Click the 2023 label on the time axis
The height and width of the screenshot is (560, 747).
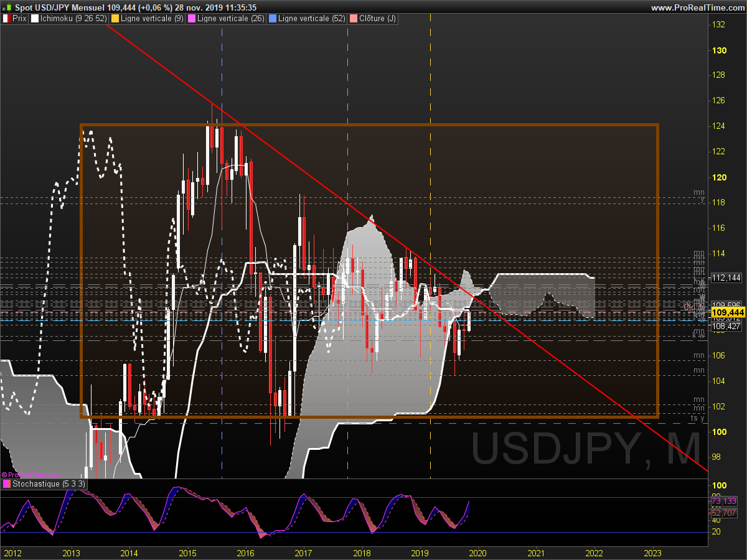coord(652,553)
